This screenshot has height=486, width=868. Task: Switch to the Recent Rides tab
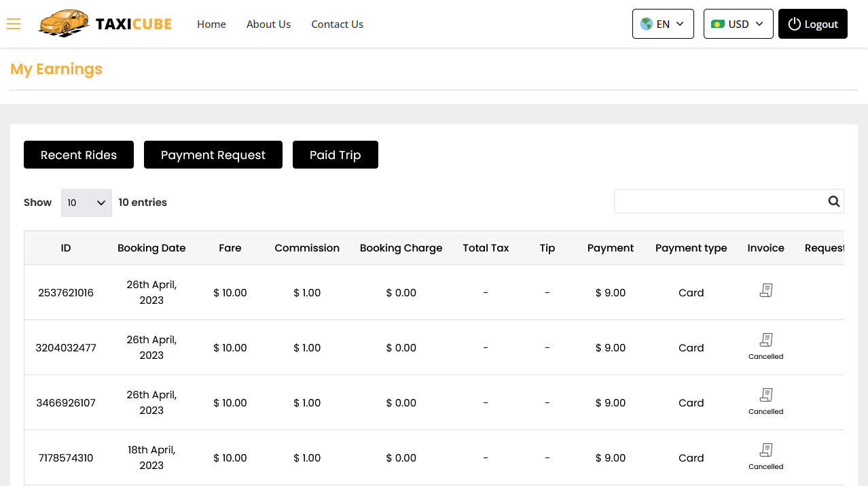point(78,154)
